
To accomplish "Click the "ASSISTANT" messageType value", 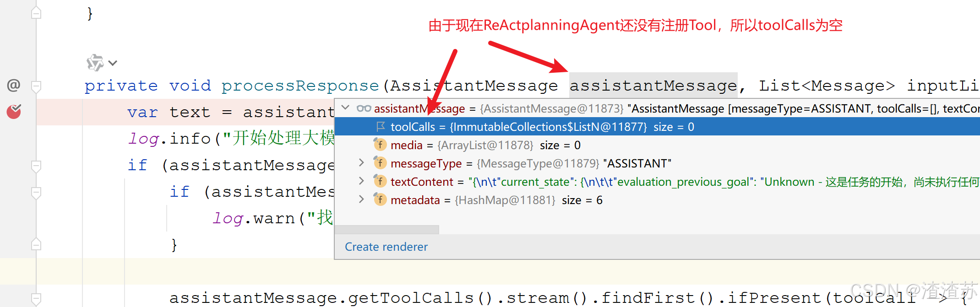I will tap(637, 163).
